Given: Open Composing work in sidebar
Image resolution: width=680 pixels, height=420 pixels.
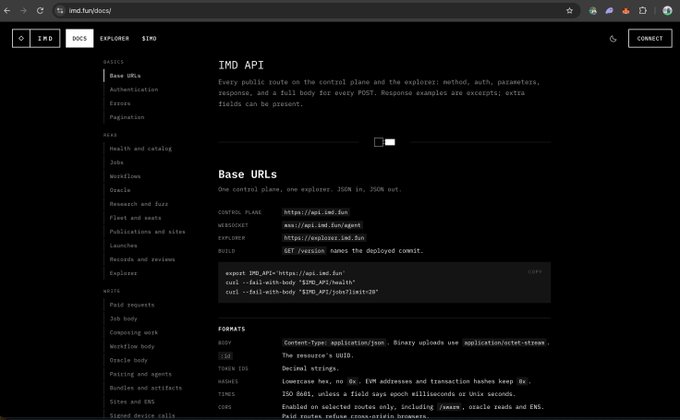Looking at the screenshot, I should click(x=134, y=332).
